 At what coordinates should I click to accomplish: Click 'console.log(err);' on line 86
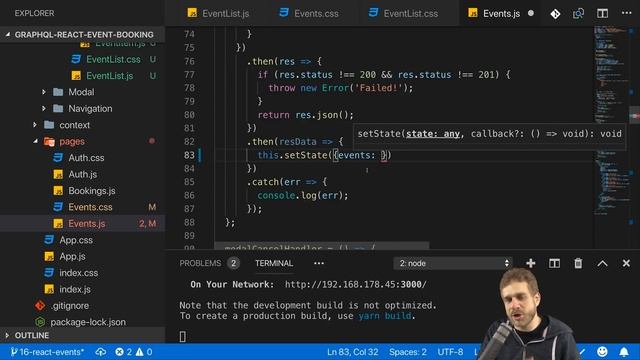[302, 196]
